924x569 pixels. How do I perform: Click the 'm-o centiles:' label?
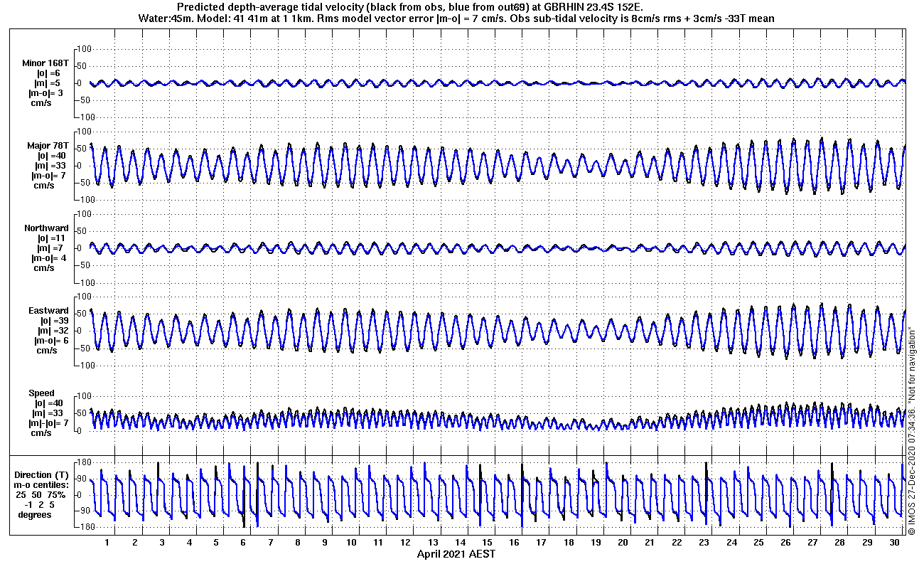[x=42, y=484]
